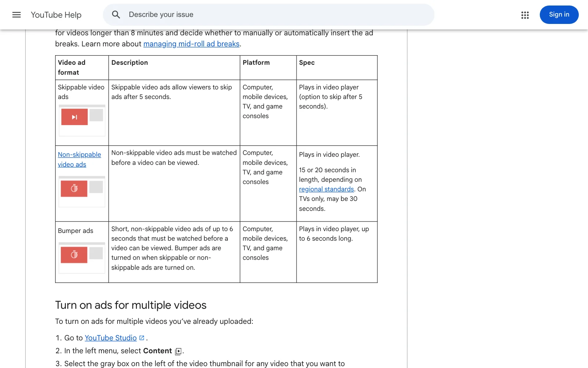The image size is (588, 368).
Task: Click 'Skippable video ads allow viewers to skip' description
Action: (172, 92)
